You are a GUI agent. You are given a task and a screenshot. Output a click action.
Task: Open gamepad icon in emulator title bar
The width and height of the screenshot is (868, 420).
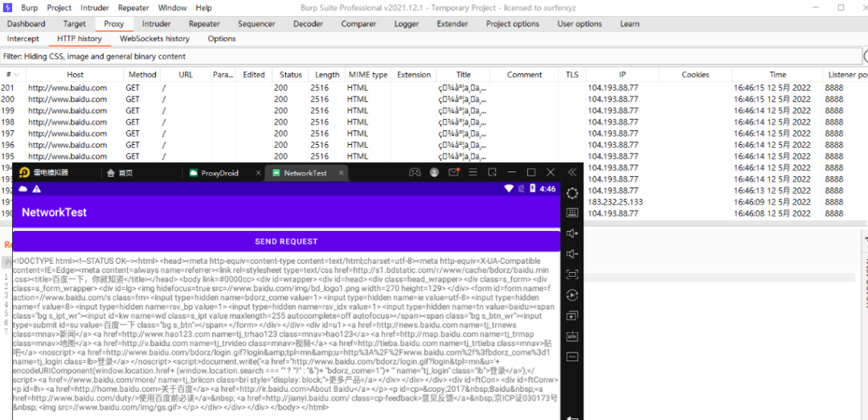click(414, 172)
